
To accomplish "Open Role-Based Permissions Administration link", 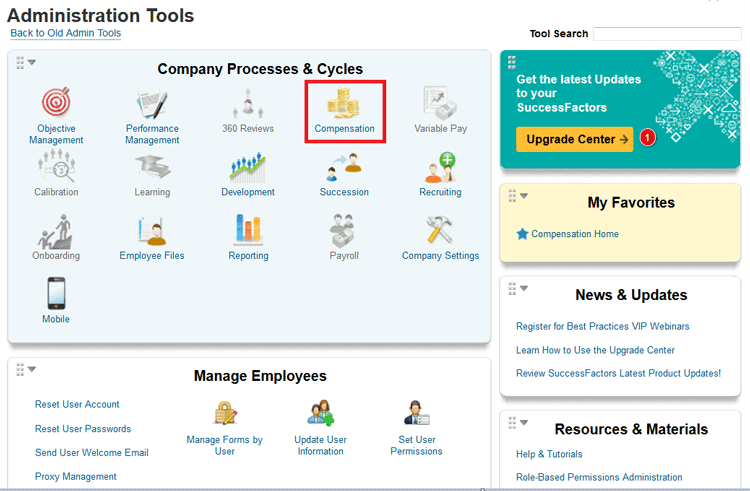I will (x=599, y=477).
